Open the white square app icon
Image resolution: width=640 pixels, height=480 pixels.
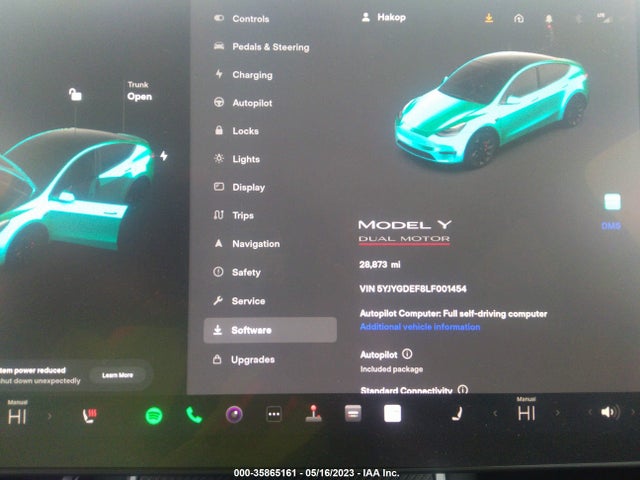pos(392,413)
